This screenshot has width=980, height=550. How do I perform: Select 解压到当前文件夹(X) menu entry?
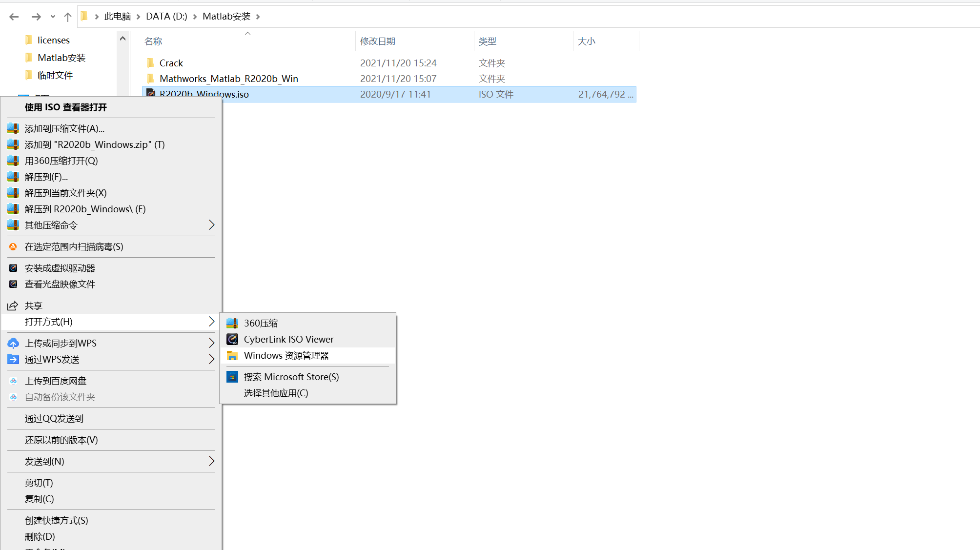(x=65, y=193)
